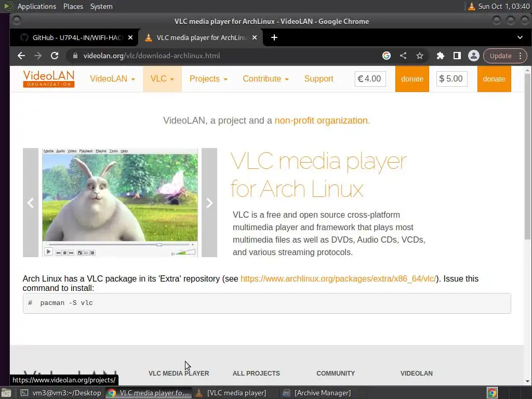Close the VLC media player tab

tap(255, 37)
